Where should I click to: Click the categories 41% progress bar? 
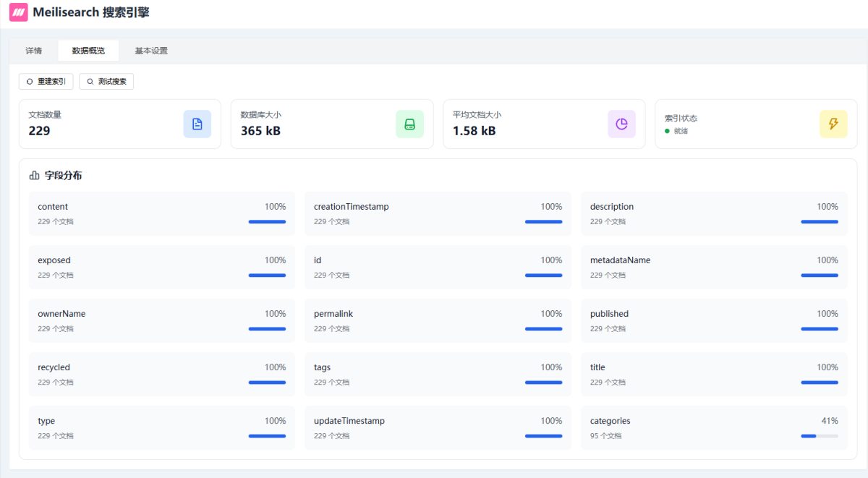coord(819,436)
